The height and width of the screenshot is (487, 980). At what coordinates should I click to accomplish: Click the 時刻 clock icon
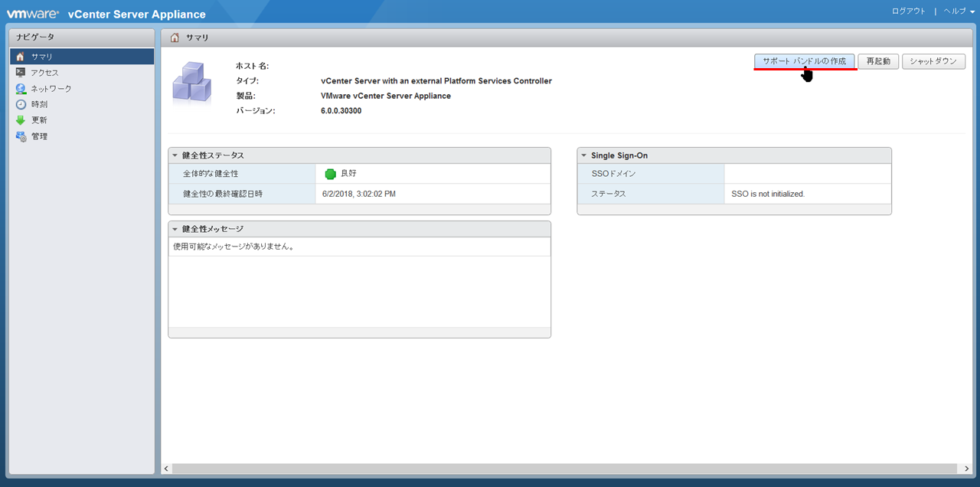pos(21,104)
